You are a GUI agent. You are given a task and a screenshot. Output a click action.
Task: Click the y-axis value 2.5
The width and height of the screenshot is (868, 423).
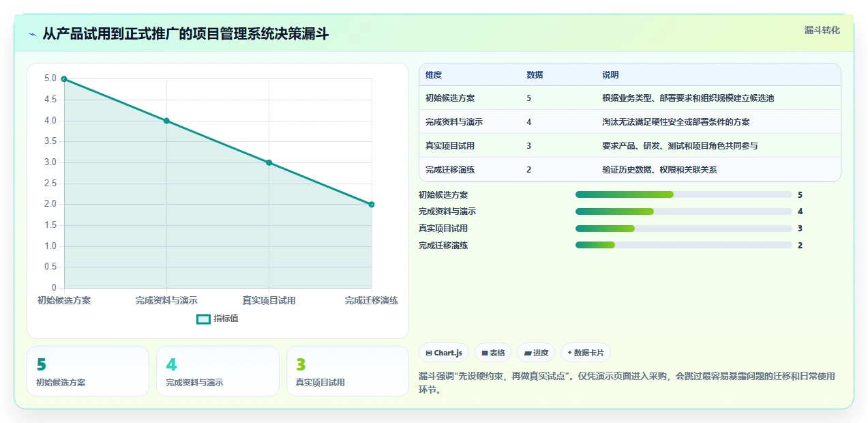click(50, 184)
